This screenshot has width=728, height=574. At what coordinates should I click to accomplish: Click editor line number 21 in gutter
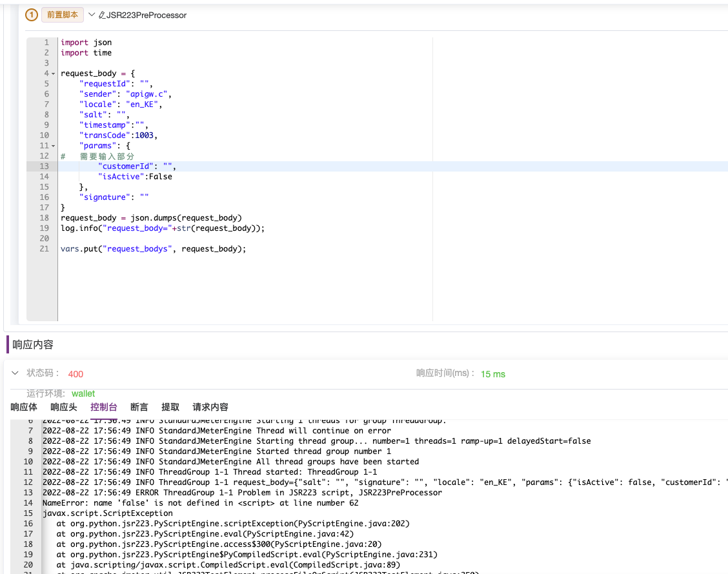click(x=44, y=249)
